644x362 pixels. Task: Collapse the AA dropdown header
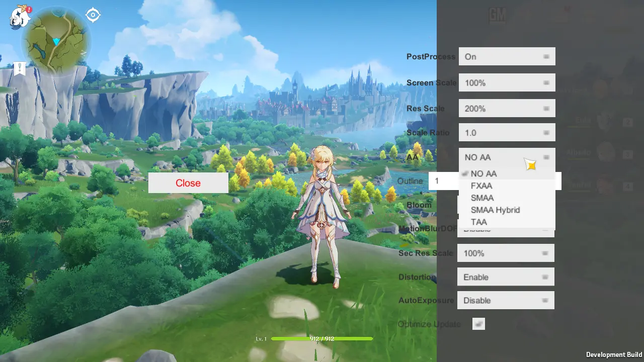pyautogui.click(x=507, y=157)
